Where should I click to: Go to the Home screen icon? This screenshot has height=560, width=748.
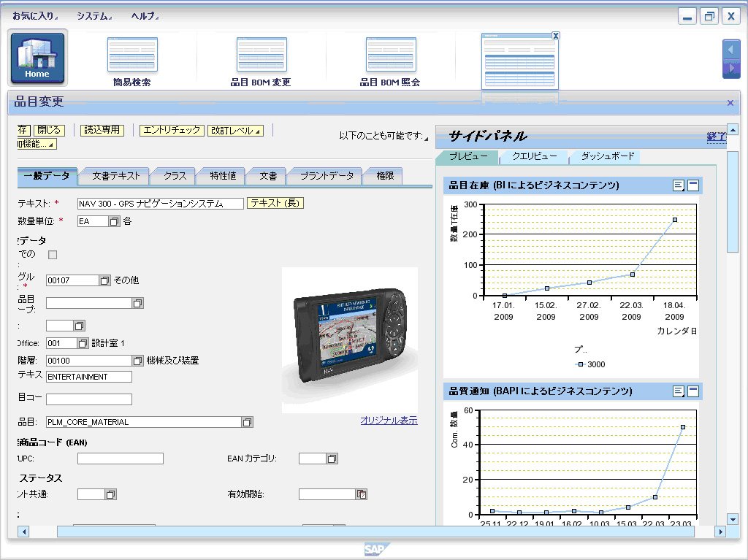click(37, 57)
